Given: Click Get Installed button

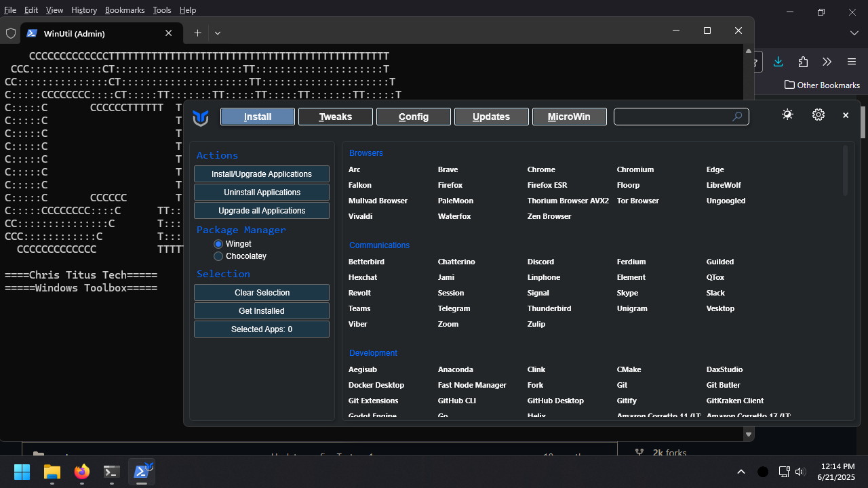Looking at the screenshot, I should tap(262, 311).
